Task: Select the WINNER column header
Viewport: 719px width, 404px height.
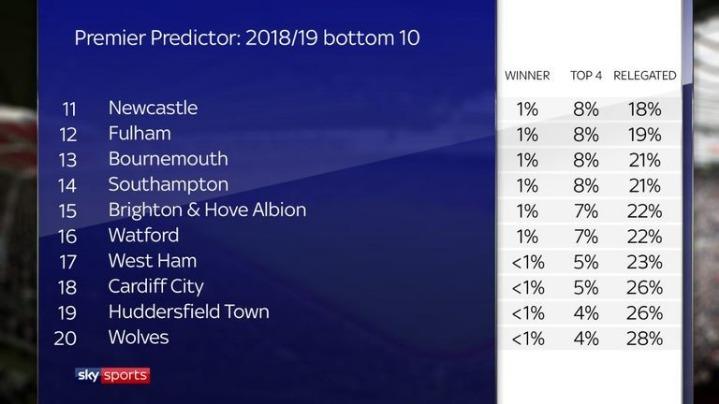Action: point(527,76)
